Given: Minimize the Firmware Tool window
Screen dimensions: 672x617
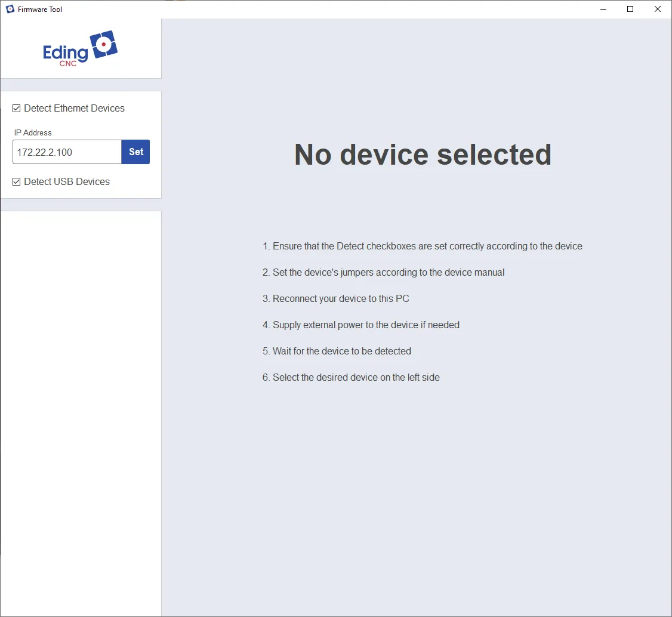Looking at the screenshot, I should coord(603,9).
